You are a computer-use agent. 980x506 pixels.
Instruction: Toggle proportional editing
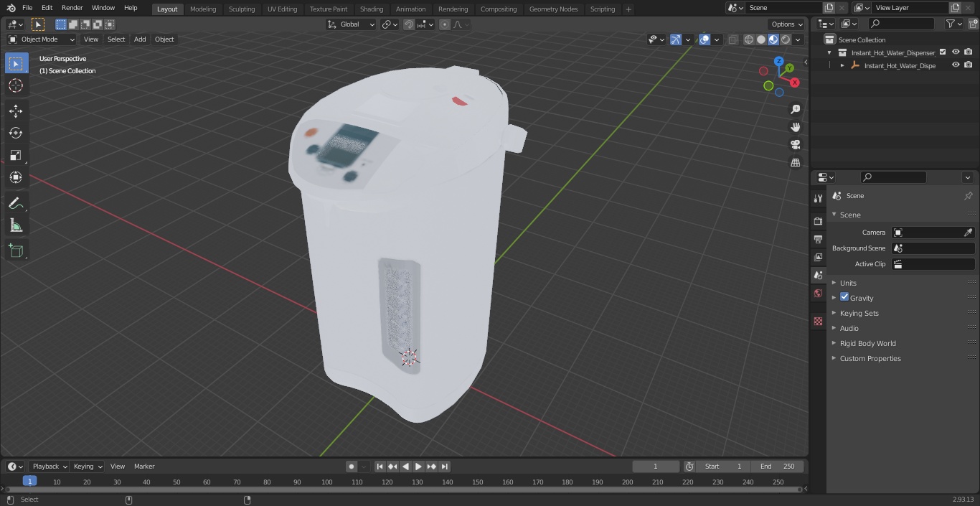pyautogui.click(x=445, y=24)
